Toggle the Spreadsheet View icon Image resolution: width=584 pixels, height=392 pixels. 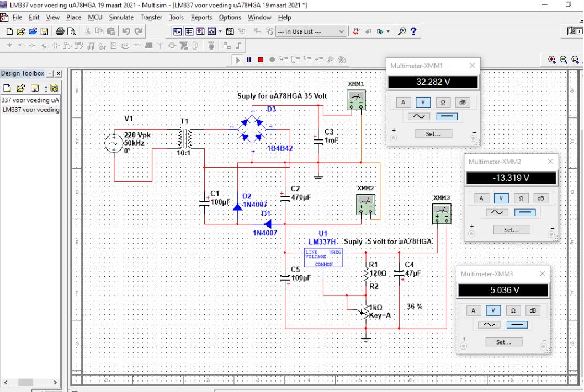click(x=189, y=31)
